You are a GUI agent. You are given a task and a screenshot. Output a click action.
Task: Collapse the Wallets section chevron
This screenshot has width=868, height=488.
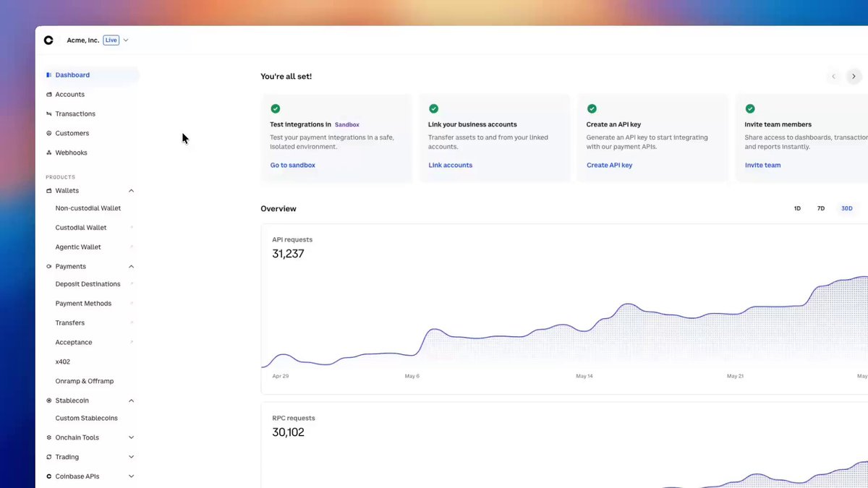[131, 191]
